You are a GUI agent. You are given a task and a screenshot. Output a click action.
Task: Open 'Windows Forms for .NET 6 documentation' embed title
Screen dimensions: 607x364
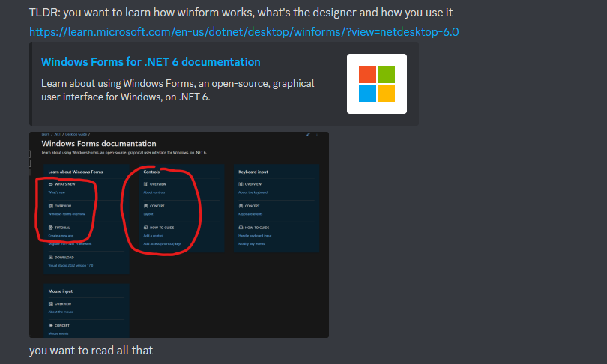(x=151, y=62)
